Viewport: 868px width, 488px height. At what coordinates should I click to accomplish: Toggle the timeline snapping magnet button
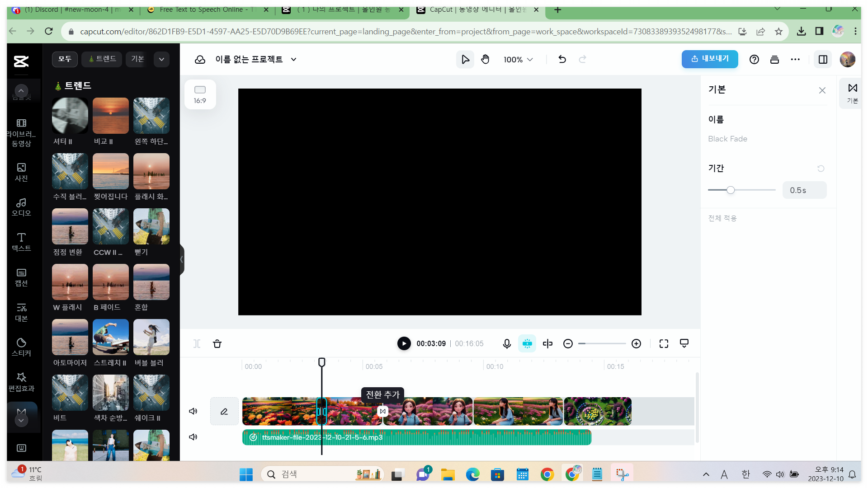click(x=527, y=344)
